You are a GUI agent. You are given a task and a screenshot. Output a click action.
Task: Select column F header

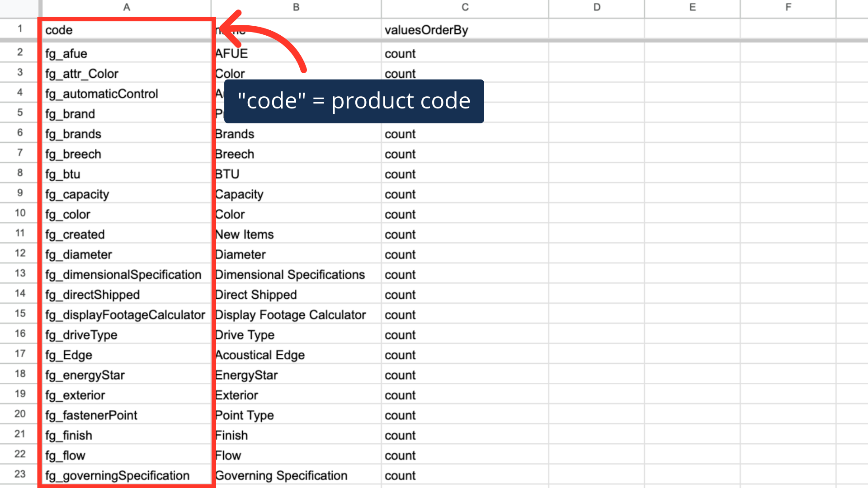(788, 7)
